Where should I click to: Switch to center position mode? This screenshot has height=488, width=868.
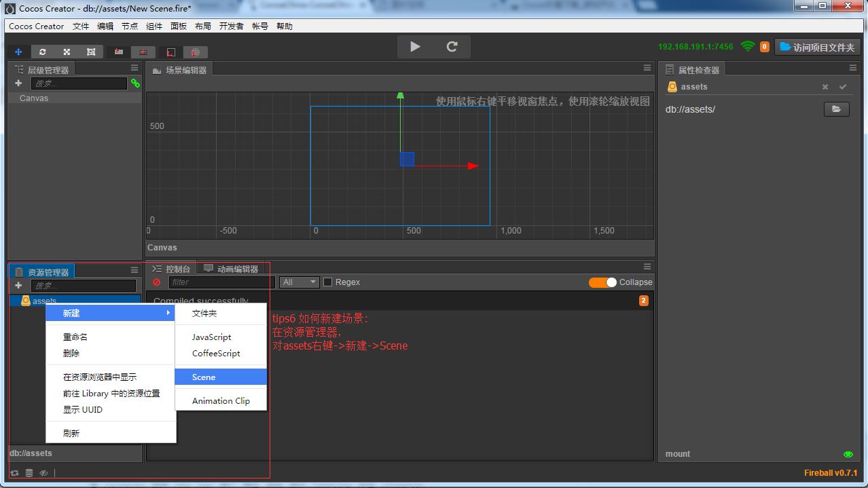pyautogui.click(x=143, y=52)
